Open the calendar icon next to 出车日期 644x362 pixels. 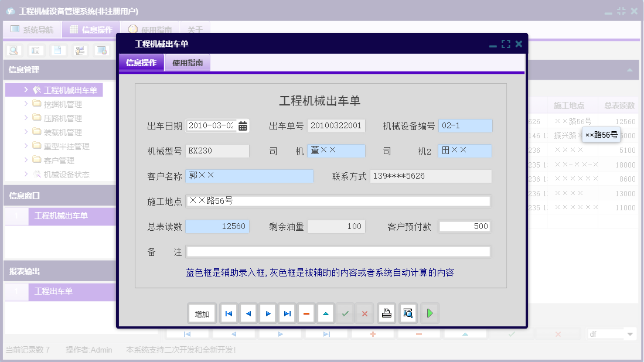pyautogui.click(x=242, y=125)
